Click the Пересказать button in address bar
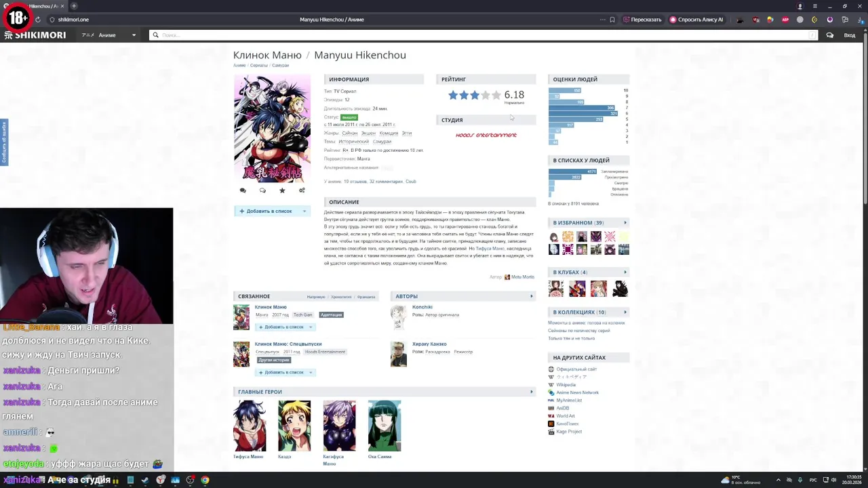 (x=642, y=20)
